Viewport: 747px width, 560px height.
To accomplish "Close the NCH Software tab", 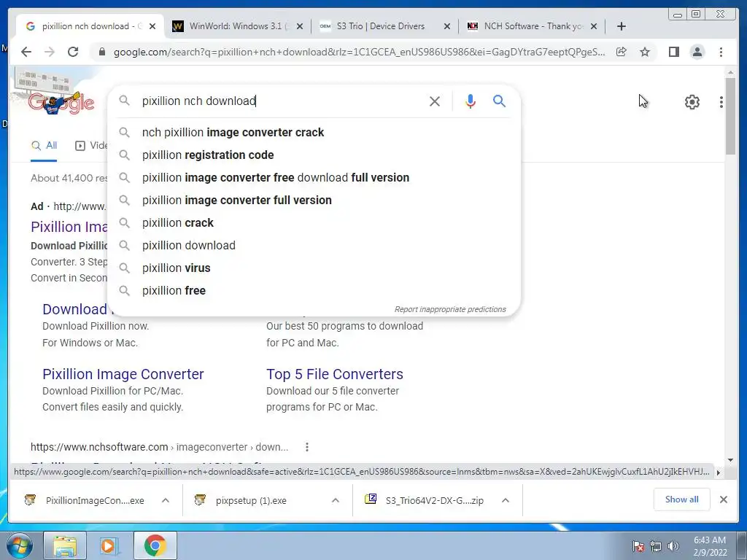I will (594, 26).
